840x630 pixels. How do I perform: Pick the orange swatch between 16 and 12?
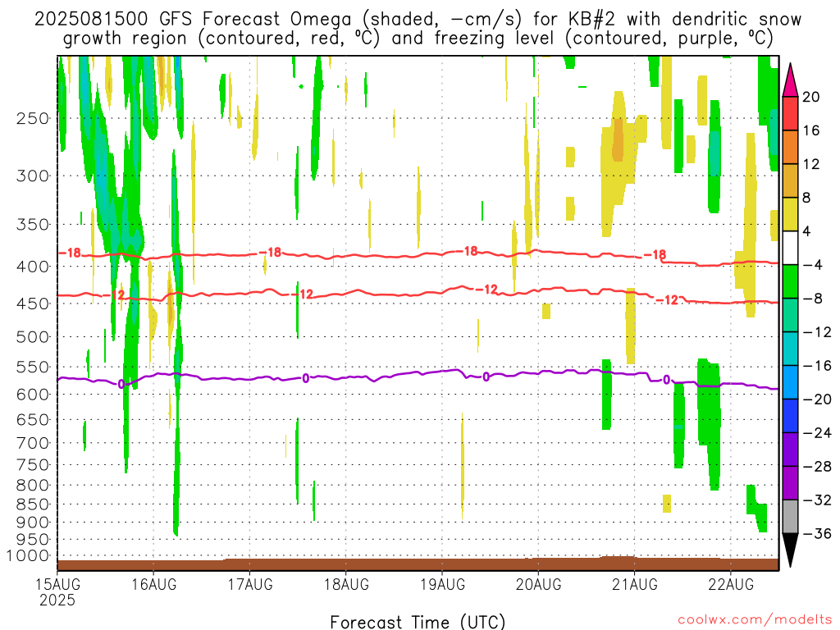(x=790, y=147)
